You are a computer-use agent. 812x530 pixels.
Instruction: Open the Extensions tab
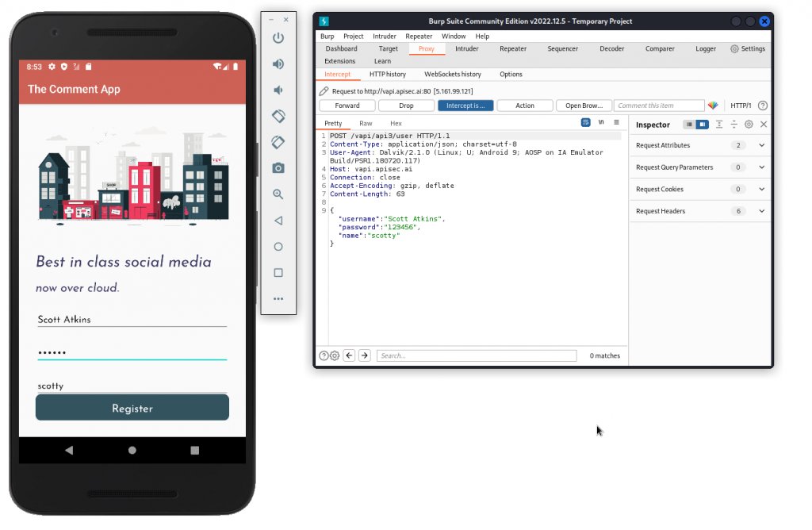click(x=339, y=61)
